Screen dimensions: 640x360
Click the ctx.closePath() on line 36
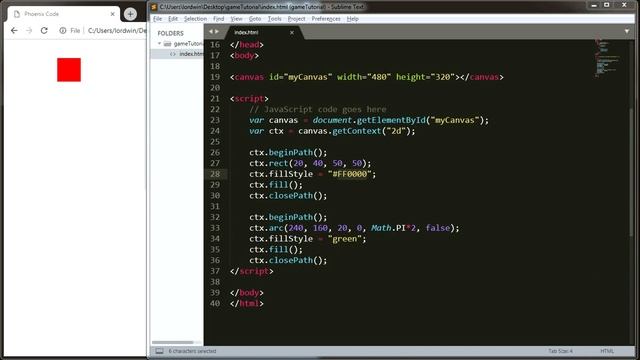pos(288,260)
